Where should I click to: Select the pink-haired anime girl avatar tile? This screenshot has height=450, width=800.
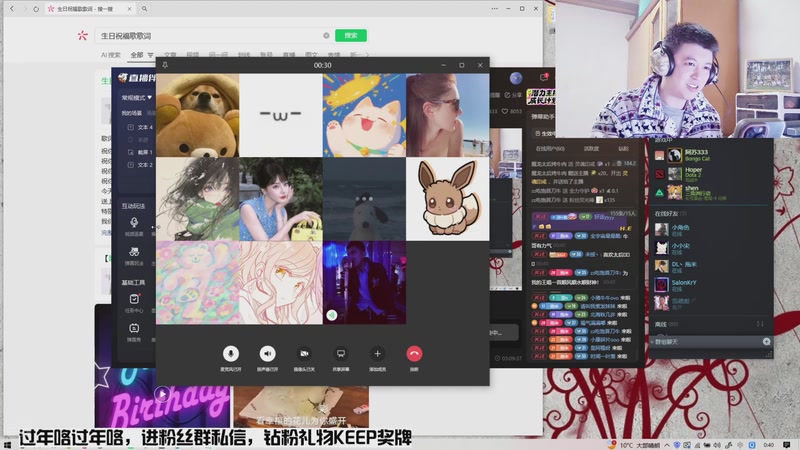[281, 282]
